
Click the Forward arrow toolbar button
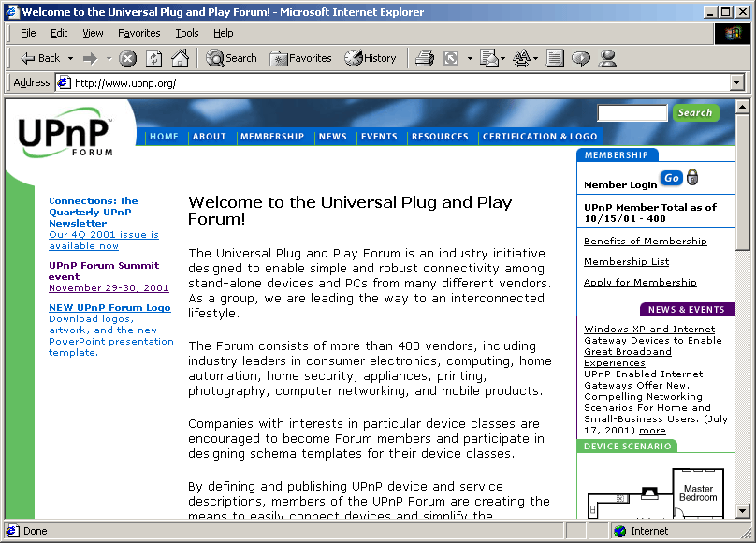tap(90, 59)
